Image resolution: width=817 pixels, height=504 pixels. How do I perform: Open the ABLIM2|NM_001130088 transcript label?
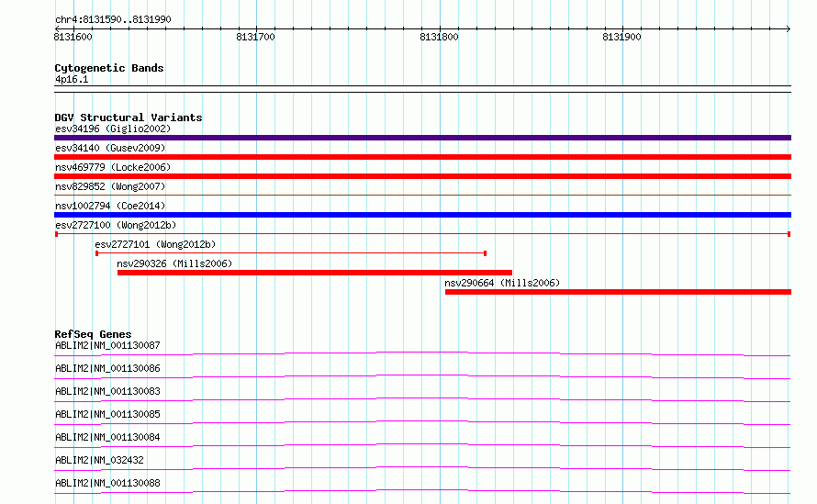[x=107, y=483]
